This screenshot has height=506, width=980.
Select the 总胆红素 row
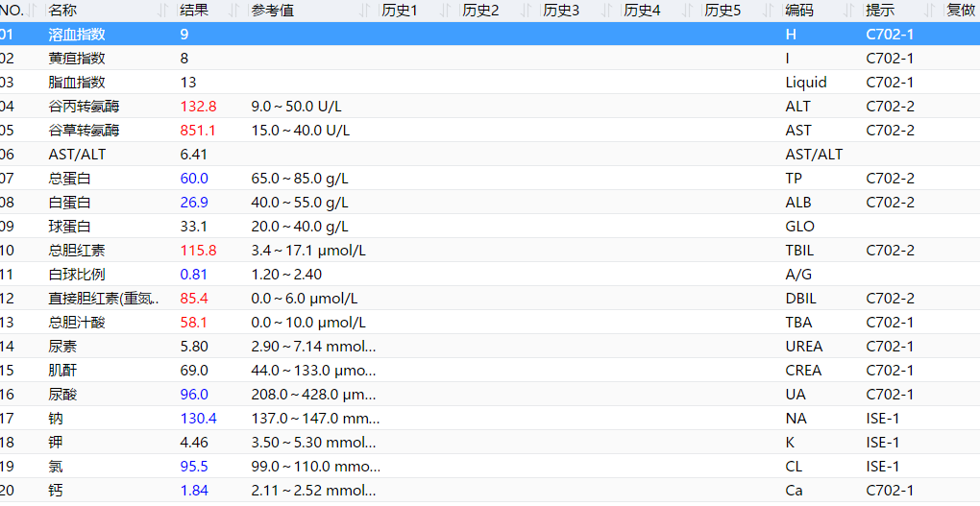tap(77, 250)
